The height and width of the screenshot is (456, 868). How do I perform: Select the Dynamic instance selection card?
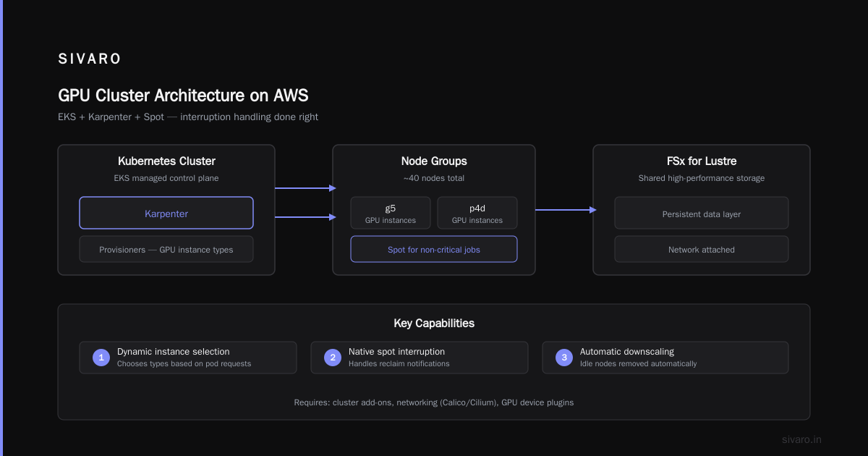point(188,358)
